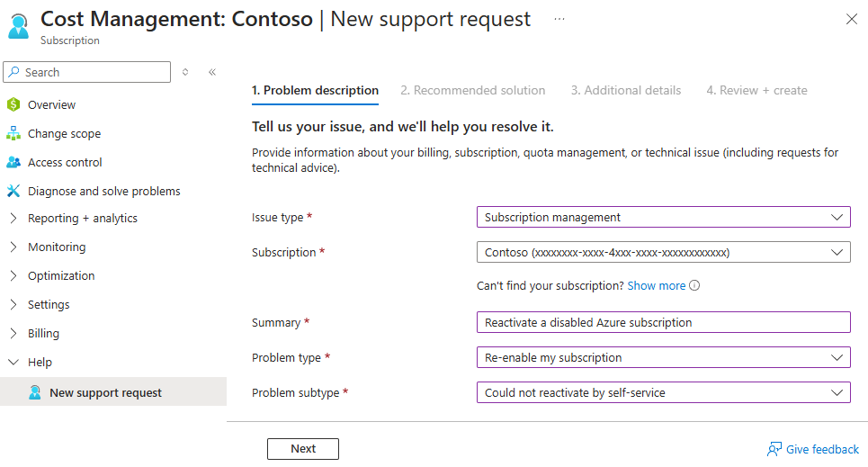This screenshot has height=467, width=868.
Task: Click the magnifier icon in the Search box
Action: pos(14,72)
